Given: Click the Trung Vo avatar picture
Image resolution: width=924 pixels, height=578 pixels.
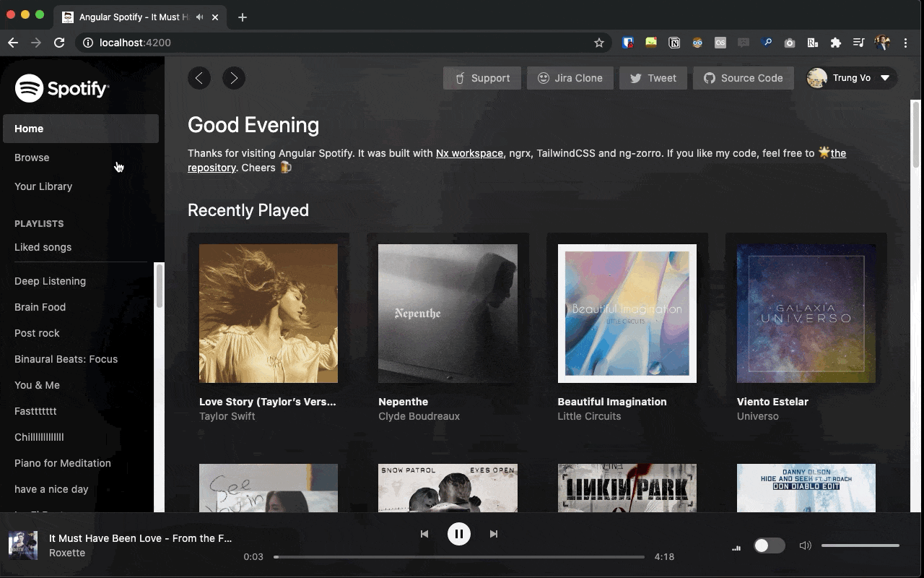Looking at the screenshot, I should [x=817, y=78].
